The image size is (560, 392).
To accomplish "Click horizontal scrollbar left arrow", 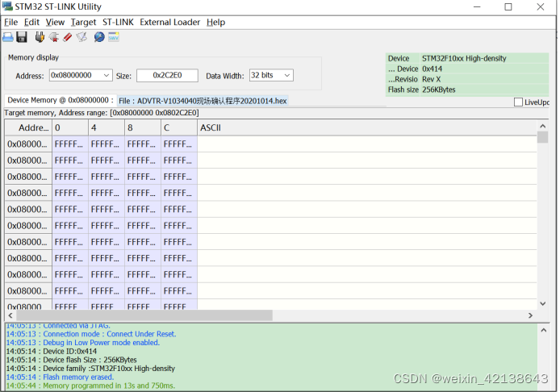I will point(10,315).
